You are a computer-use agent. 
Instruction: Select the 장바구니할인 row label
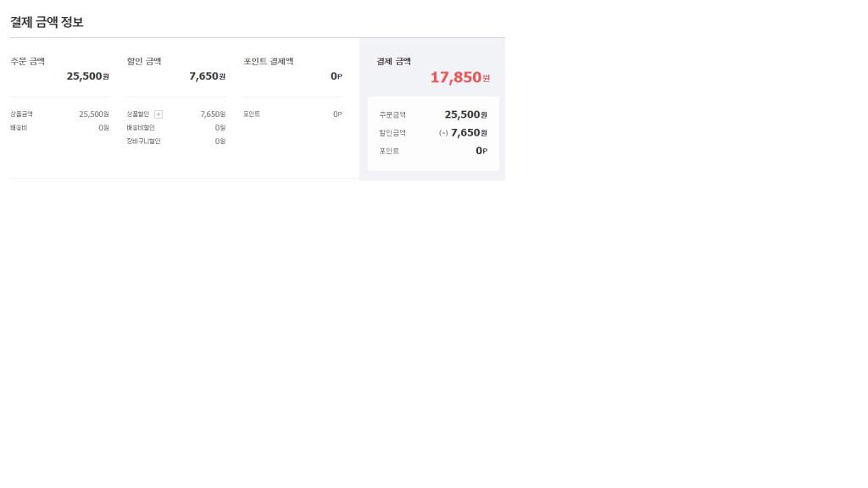[143, 141]
